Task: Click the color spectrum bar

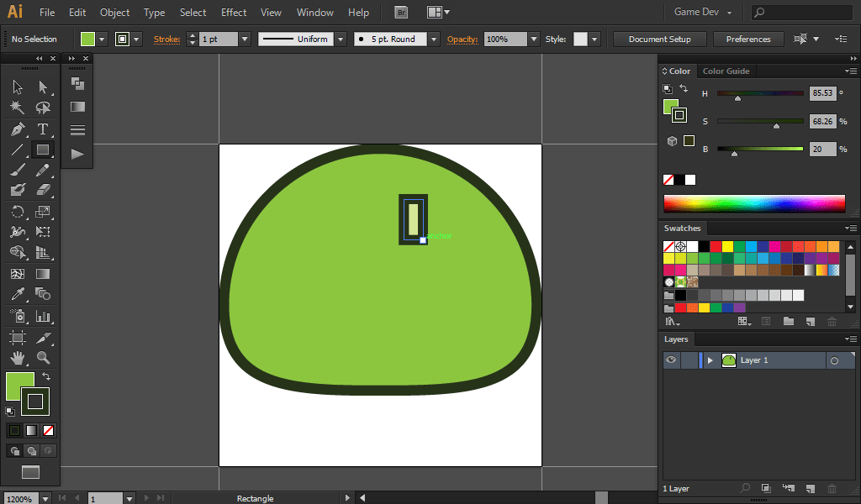Action: (753, 204)
